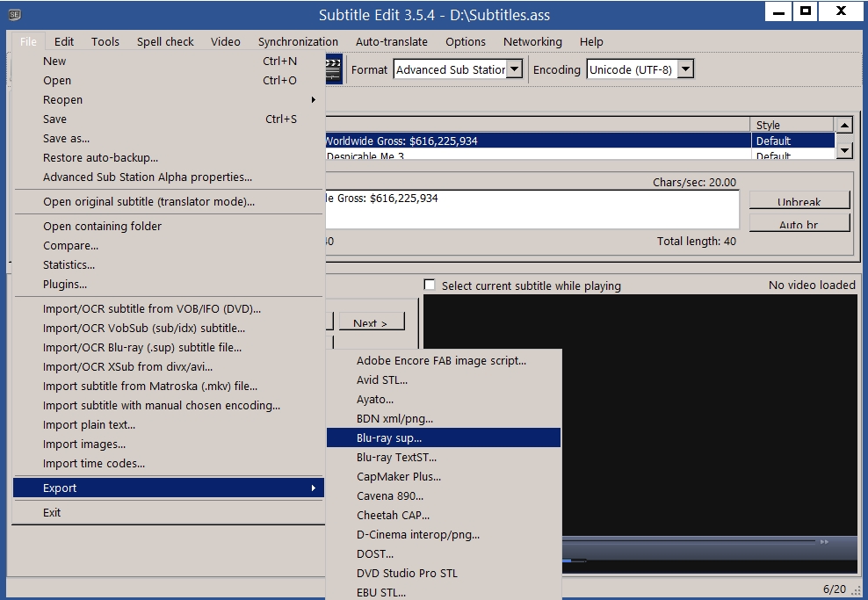Import subtitle with manual chosen encoding
Viewport: 868px width, 600px height.
click(x=169, y=406)
